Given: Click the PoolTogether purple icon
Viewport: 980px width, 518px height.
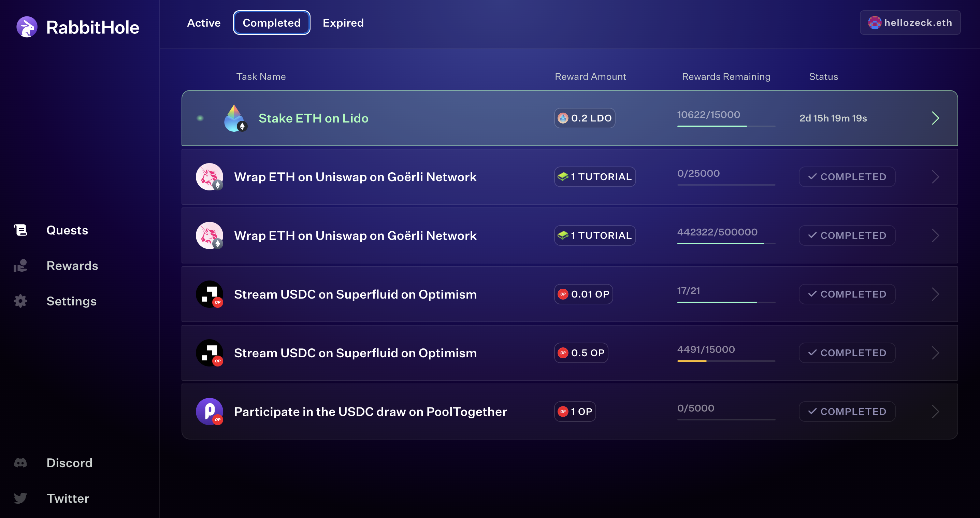Looking at the screenshot, I should point(210,412).
